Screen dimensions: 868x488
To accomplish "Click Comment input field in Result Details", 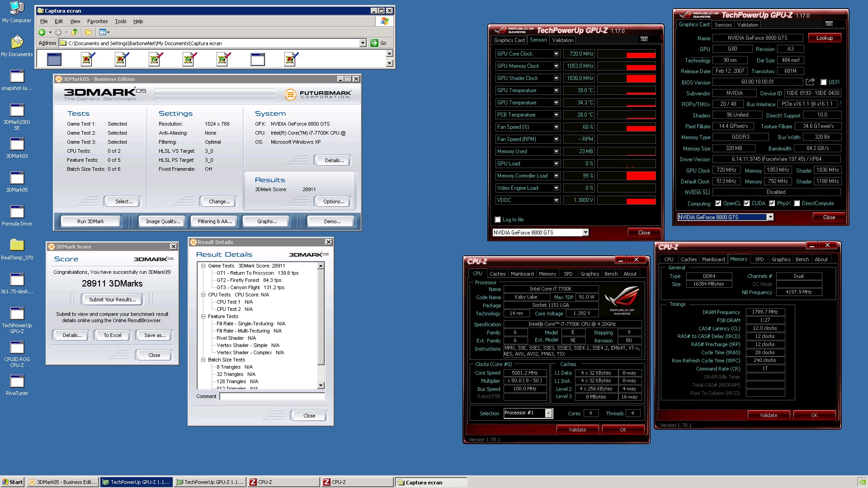I will coord(272,396).
